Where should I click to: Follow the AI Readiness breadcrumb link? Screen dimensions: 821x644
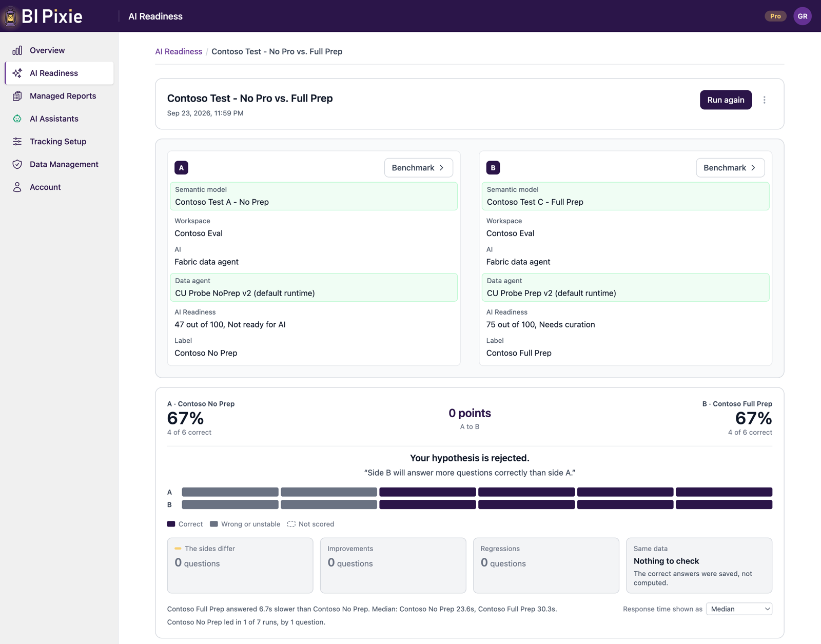click(x=179, y=51)
